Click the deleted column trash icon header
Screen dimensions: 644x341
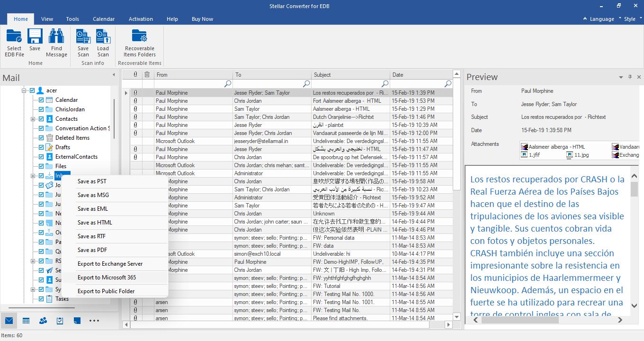pyautogui.click(x=147, y=74)
